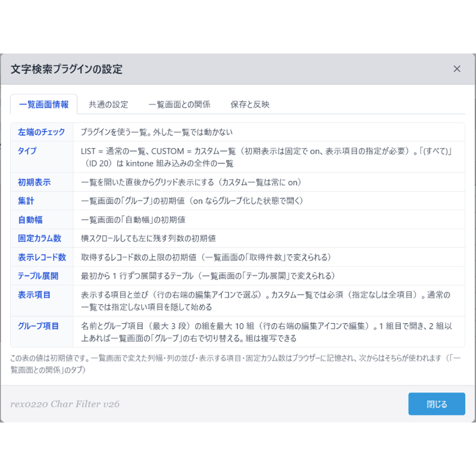476x476 pixels.
Task: Click the description starting 最初から 1 行ずつ
Action: [x=208, y=275]
